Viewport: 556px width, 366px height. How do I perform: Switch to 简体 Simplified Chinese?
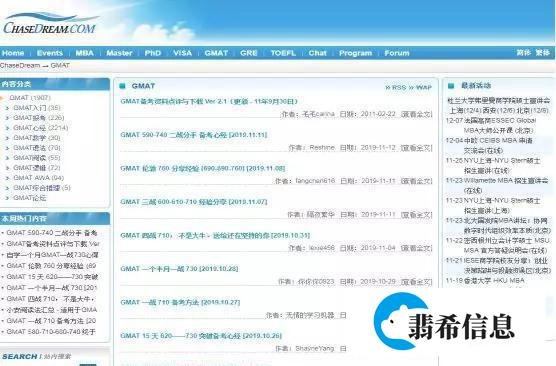[523, 52]
